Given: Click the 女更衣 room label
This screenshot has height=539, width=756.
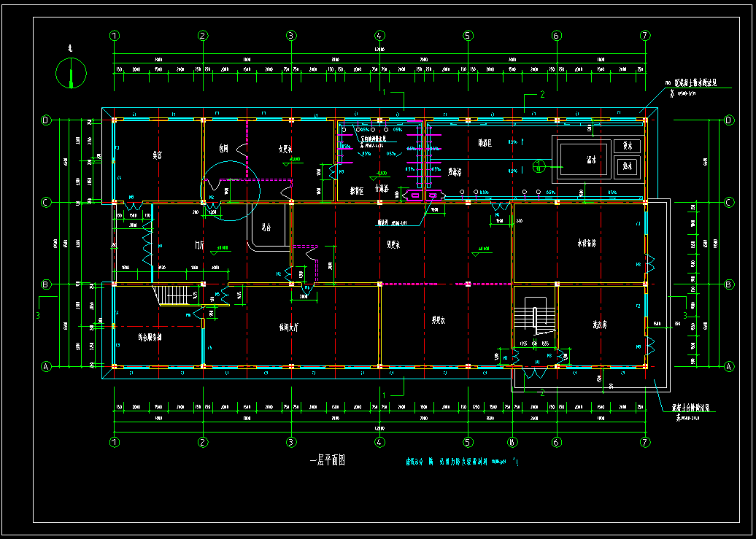Looking at the screenshot, I should click(x=285, y=150).
